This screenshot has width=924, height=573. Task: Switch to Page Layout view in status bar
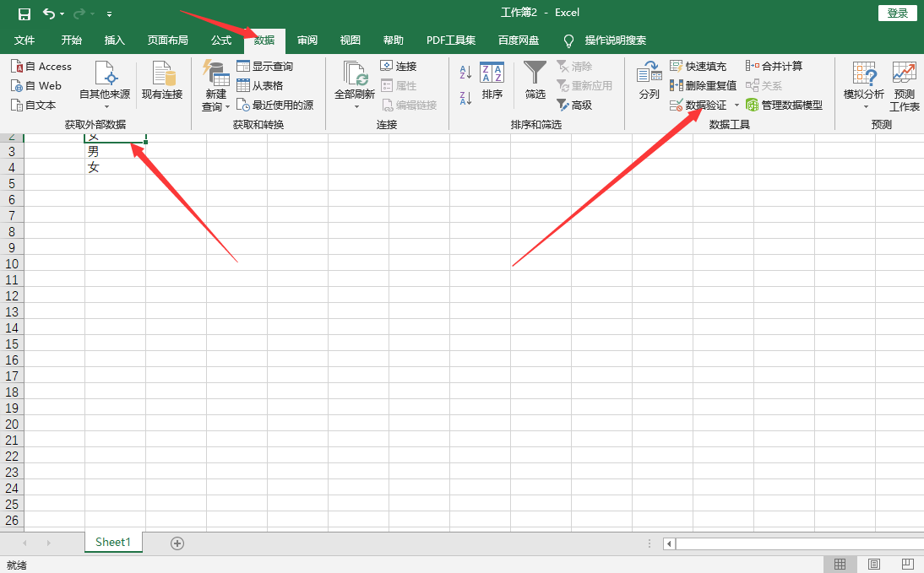[874, 564]
